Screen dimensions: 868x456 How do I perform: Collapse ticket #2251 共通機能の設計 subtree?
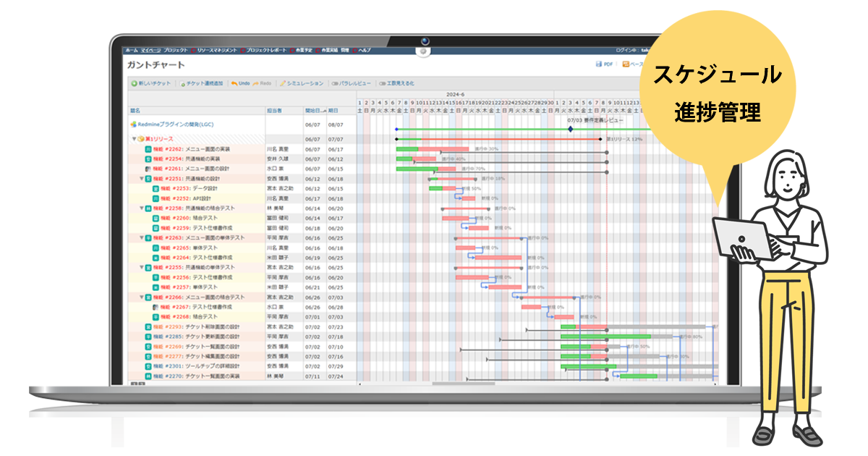[x=142, y=178]
